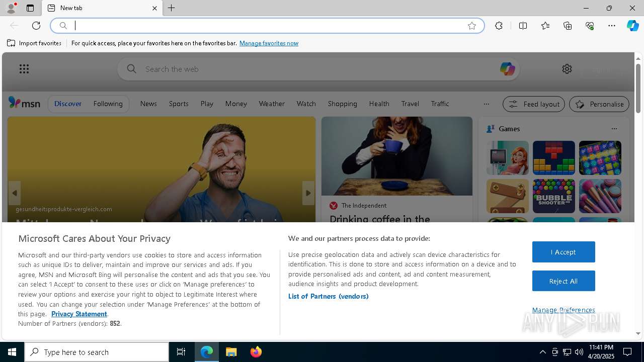
Task: Open the Shopping section
Action: point(342,104)
